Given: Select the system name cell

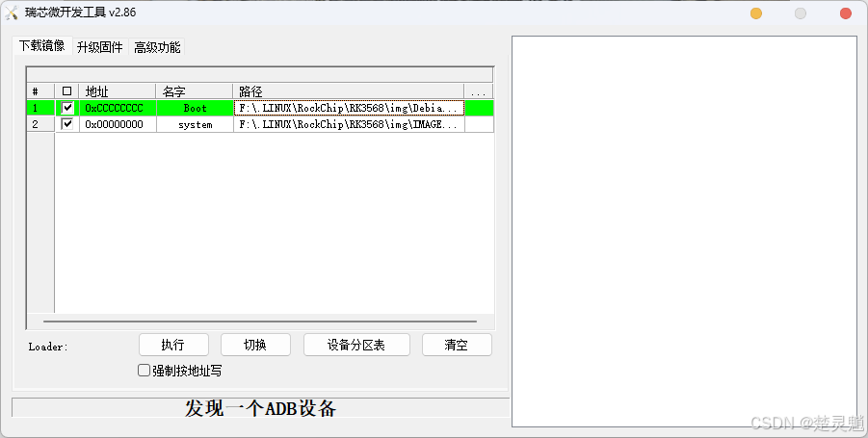Looking at the screenshot, I should (x=195, y=124).
